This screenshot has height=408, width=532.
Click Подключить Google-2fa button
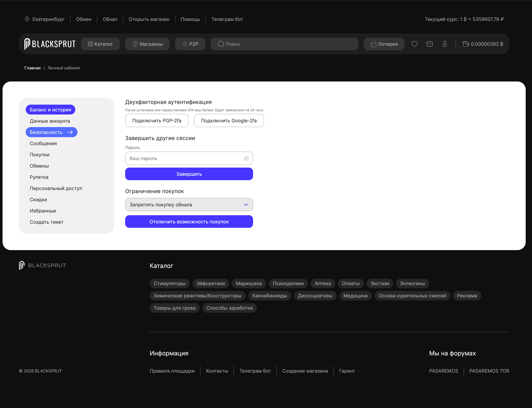click(229, 120)
